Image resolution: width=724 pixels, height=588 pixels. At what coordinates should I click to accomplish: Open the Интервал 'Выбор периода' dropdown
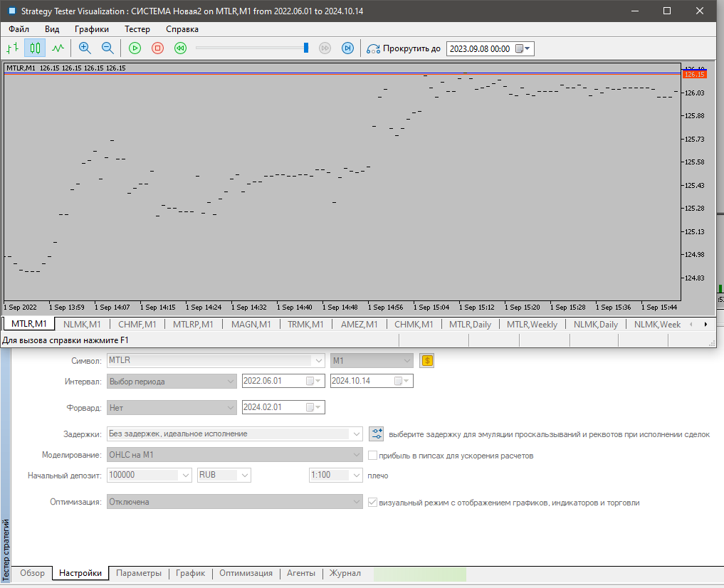[x=172, y=382]
